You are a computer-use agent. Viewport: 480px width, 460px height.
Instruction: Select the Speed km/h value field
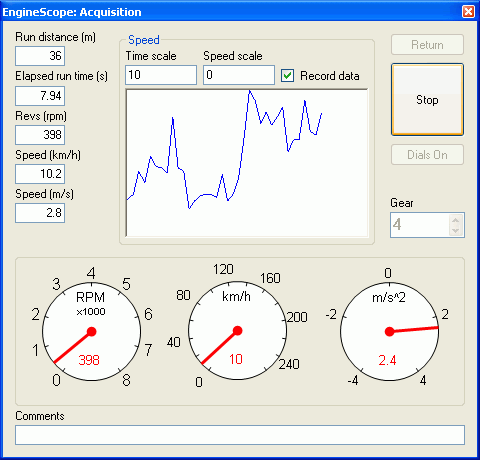click(x=40, y=174)
